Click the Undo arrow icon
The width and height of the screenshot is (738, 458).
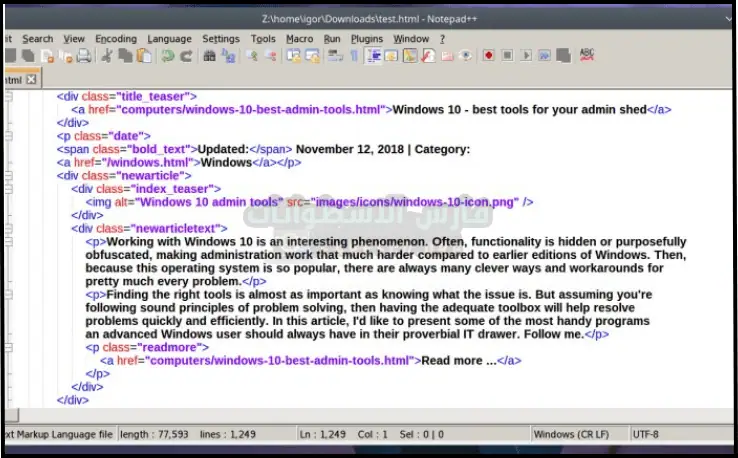[167, 56]
